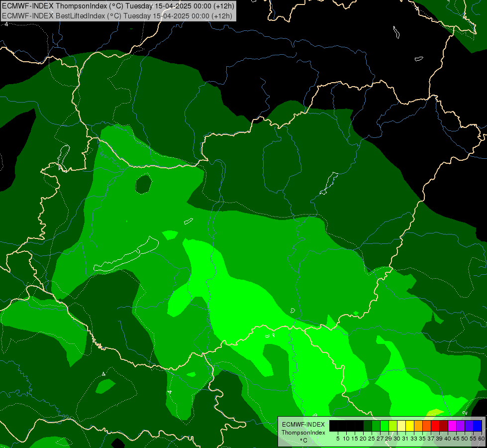The image size is (487, 448).
Task: Click the legend scale value '29'
Action: (x=388, y=439)
